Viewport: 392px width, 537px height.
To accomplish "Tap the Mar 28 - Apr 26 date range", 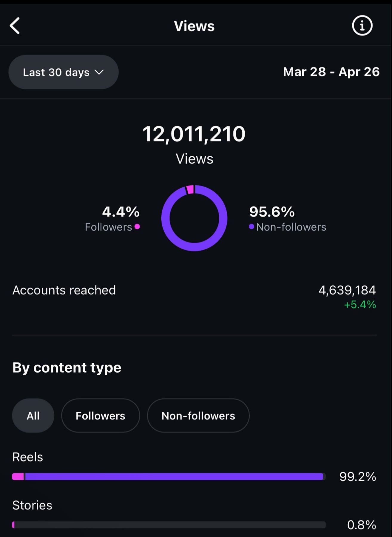I will (x=331, y=72).
